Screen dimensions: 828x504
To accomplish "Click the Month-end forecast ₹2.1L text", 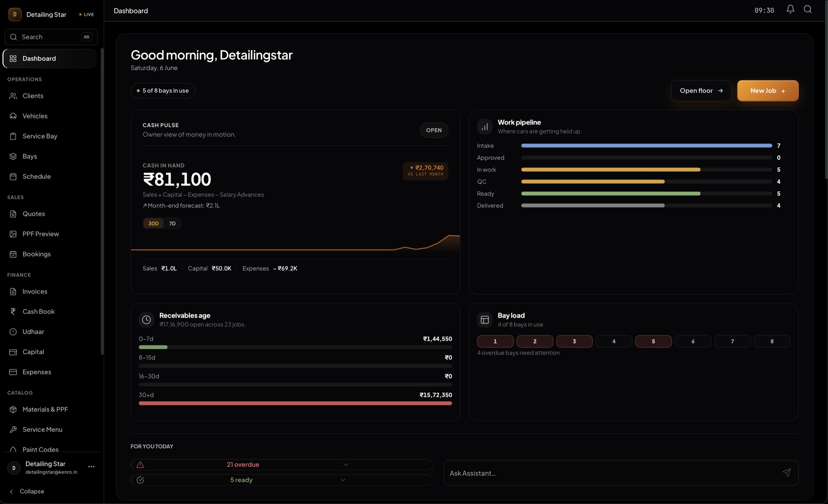I will coord(181,205).
